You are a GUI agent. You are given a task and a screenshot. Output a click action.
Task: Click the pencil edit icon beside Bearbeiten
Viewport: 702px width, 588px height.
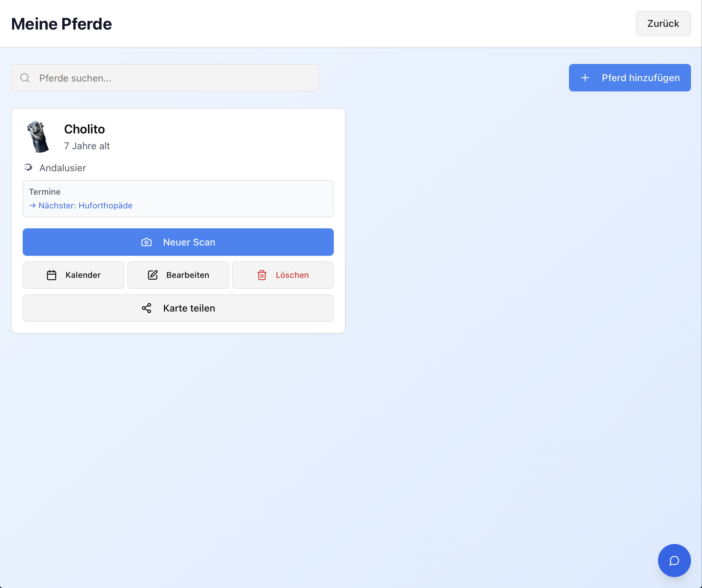153,275
